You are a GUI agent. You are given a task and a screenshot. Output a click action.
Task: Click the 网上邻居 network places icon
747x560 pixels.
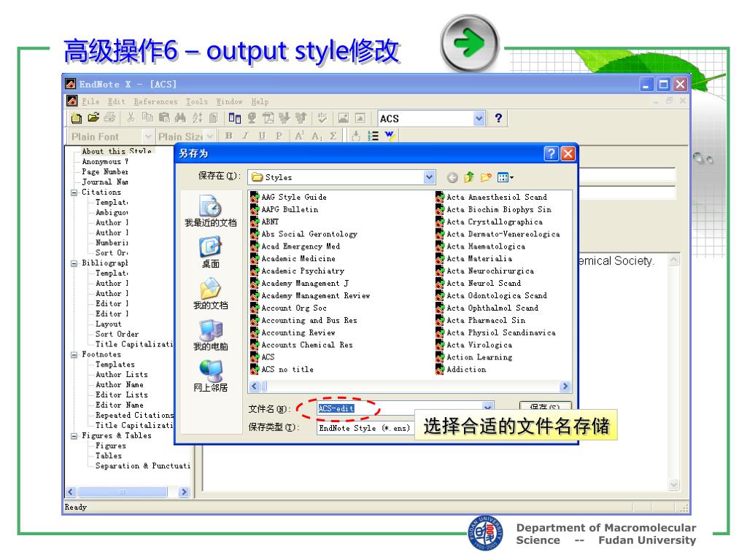pos(210,376)
